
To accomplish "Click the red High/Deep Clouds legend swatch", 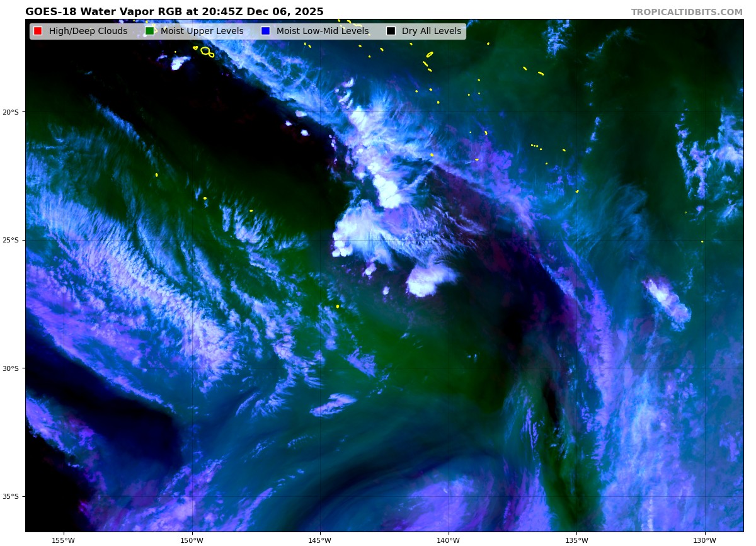I will 38,31.
